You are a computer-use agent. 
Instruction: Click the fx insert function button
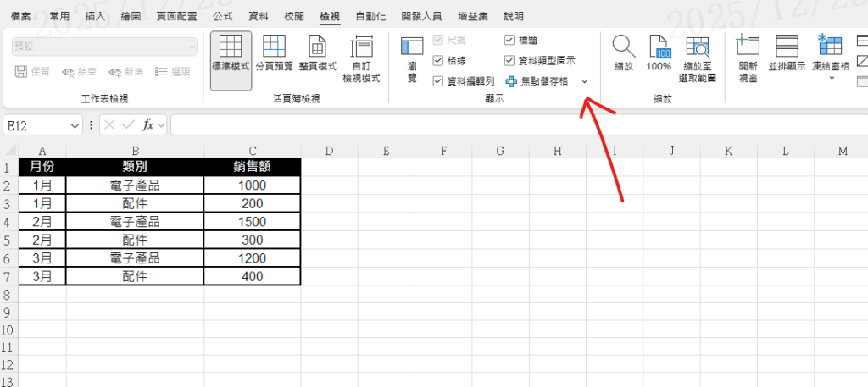click(x=147, y=125)
